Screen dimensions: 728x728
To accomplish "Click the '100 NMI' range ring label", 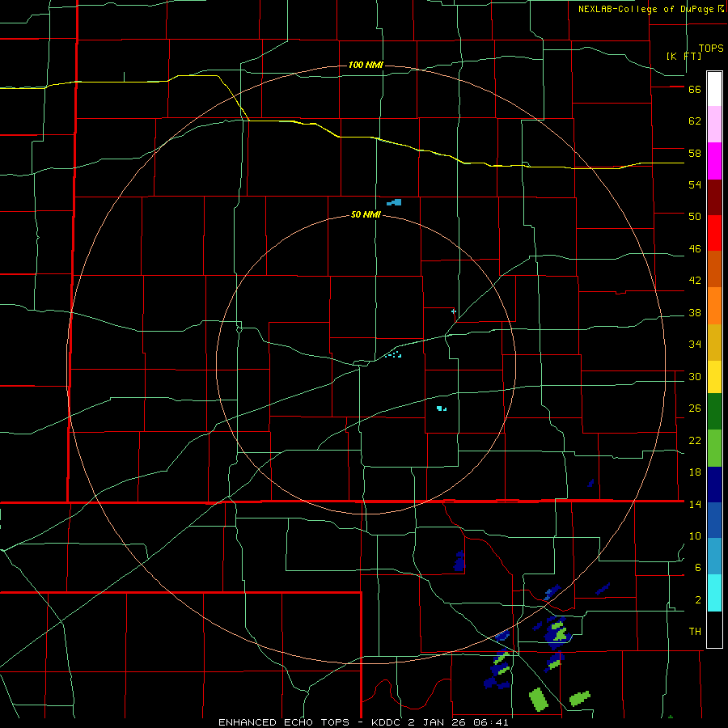I will pos(366,65).
